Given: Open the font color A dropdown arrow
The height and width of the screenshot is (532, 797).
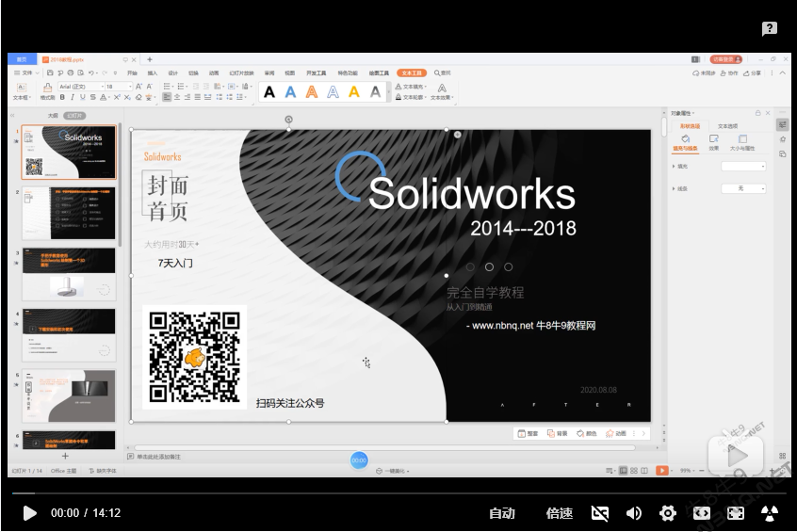Looking at the screenshot, I should click(x=108, y=98).
